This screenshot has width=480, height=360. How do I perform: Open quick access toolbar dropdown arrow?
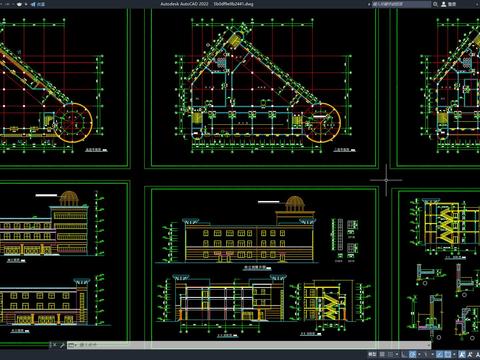pos(26,4)
